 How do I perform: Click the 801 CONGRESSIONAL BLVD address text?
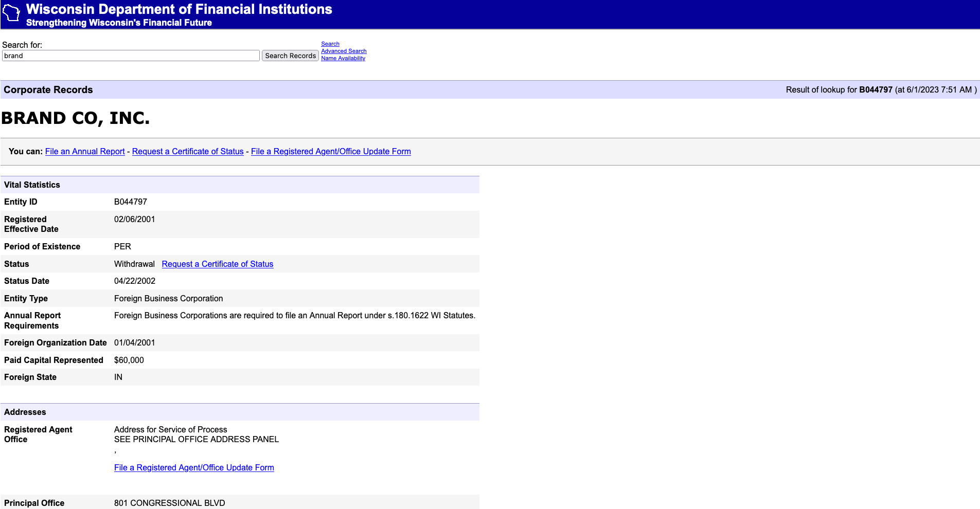tap(170, 503)
